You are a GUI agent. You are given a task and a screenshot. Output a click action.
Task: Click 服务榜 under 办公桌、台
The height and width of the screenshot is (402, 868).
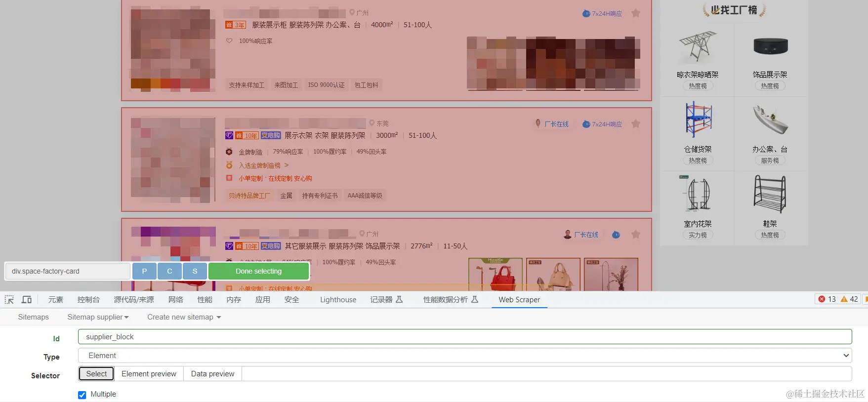770,161
